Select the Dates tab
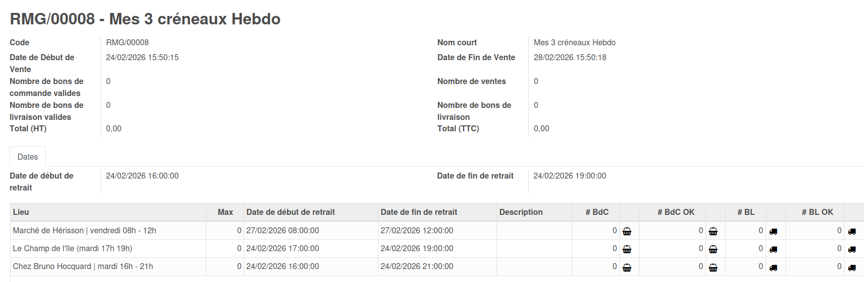868x282 pixels. click(28, 157)
